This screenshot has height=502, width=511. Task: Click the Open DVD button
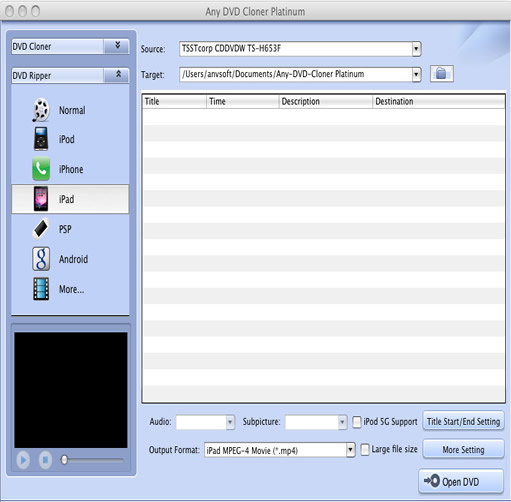pos(461,481)
